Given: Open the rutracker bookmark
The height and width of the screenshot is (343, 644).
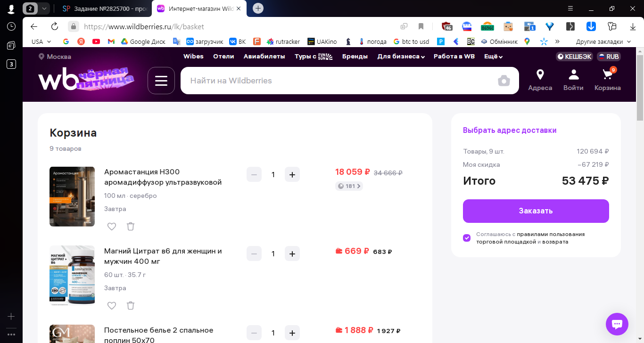Looking at the screenshot, I should coord(283,41).
